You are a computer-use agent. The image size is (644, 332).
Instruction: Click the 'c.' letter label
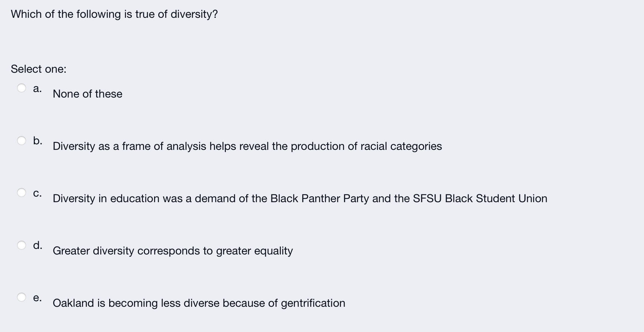tap(37, 193)
